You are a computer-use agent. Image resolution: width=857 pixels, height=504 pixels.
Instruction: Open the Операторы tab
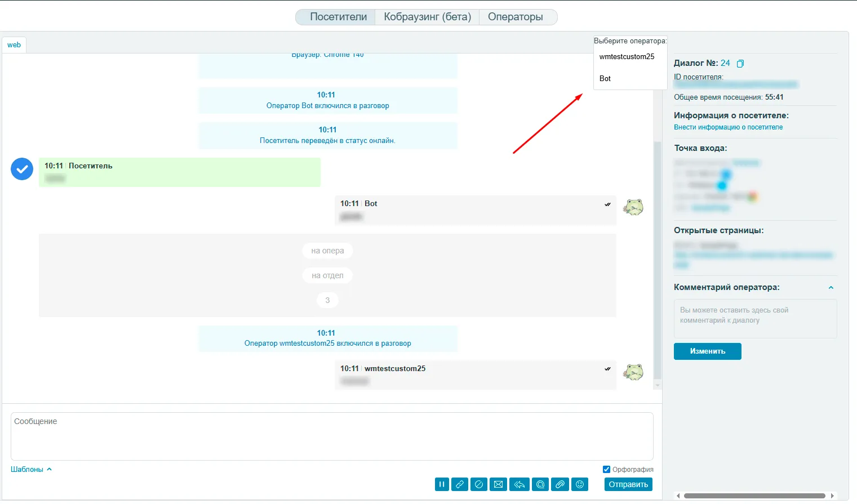pyautogui.click(x=515, y=17)
